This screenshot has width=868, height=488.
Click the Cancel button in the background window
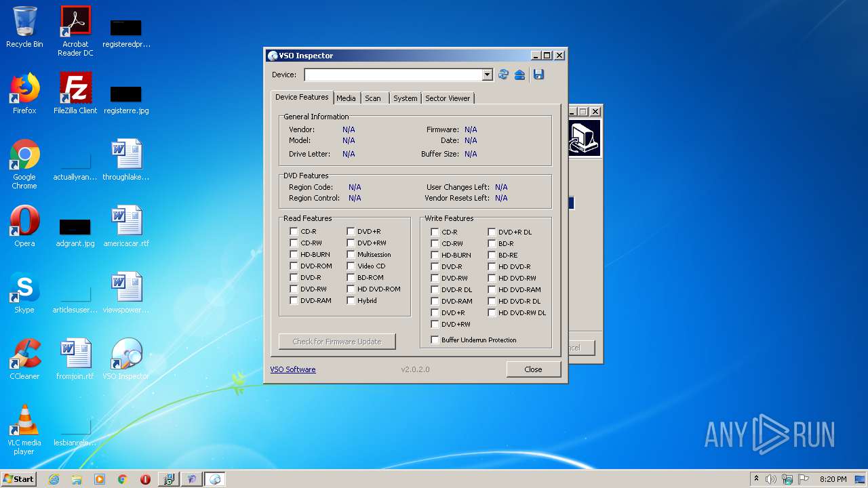click(x=581, y=348)
